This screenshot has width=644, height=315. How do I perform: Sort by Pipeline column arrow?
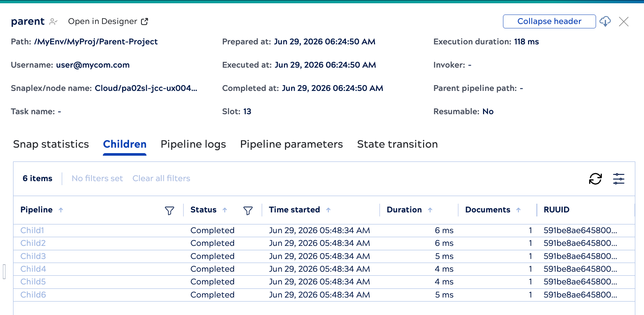click(x=61, y=210)
